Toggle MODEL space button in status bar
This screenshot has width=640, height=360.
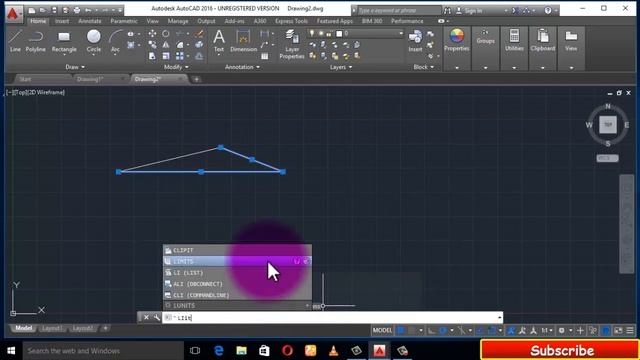point(382,330)
